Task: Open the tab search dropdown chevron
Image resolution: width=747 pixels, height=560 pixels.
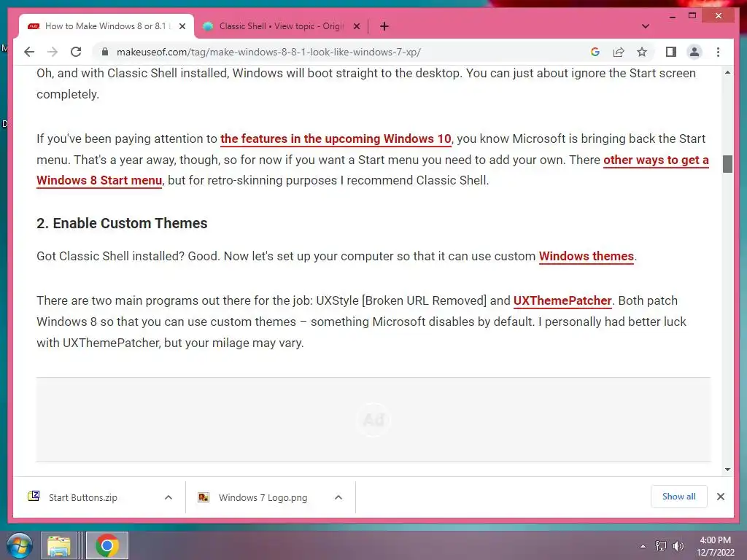Action: [x=646, y=26]
